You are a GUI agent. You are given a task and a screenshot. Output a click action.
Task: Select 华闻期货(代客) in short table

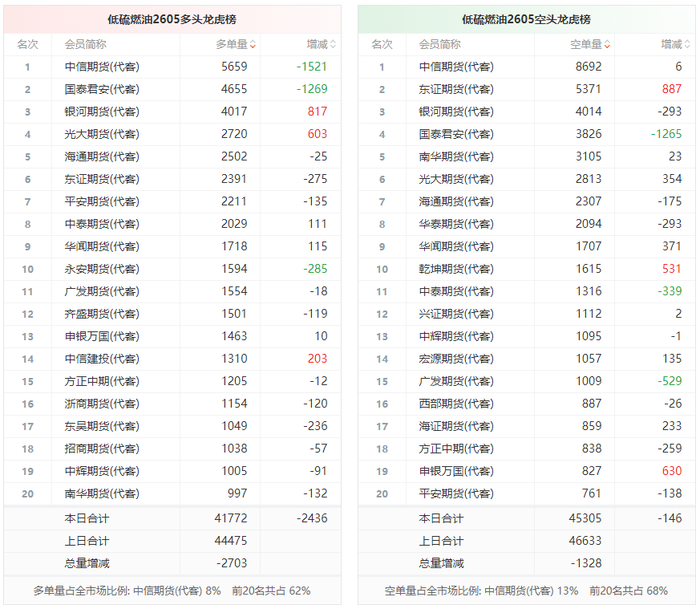(456, 246)
